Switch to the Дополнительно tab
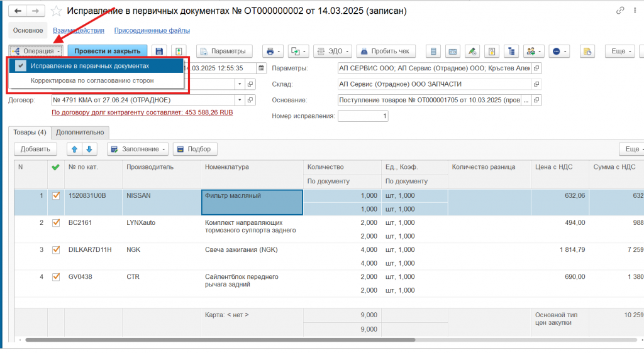The width and height of the screenshot is (644, 353). point(80,133)
